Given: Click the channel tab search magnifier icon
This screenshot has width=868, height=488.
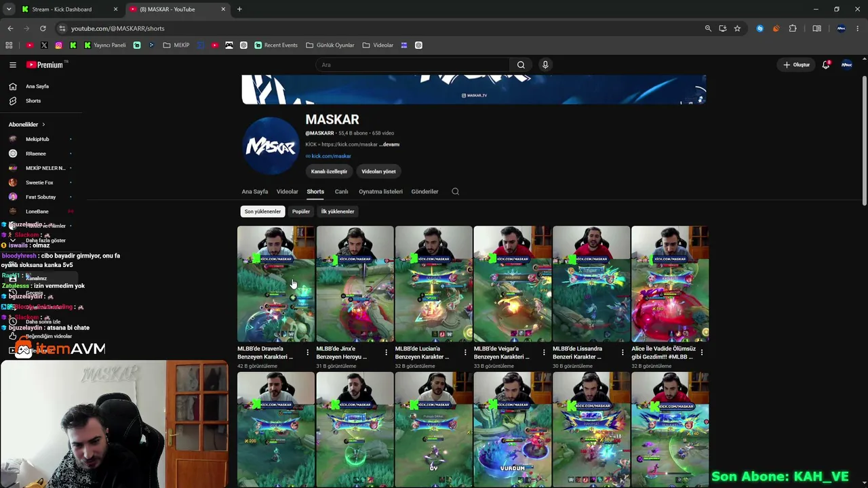Looking at the screenshot, I should 455,191.
